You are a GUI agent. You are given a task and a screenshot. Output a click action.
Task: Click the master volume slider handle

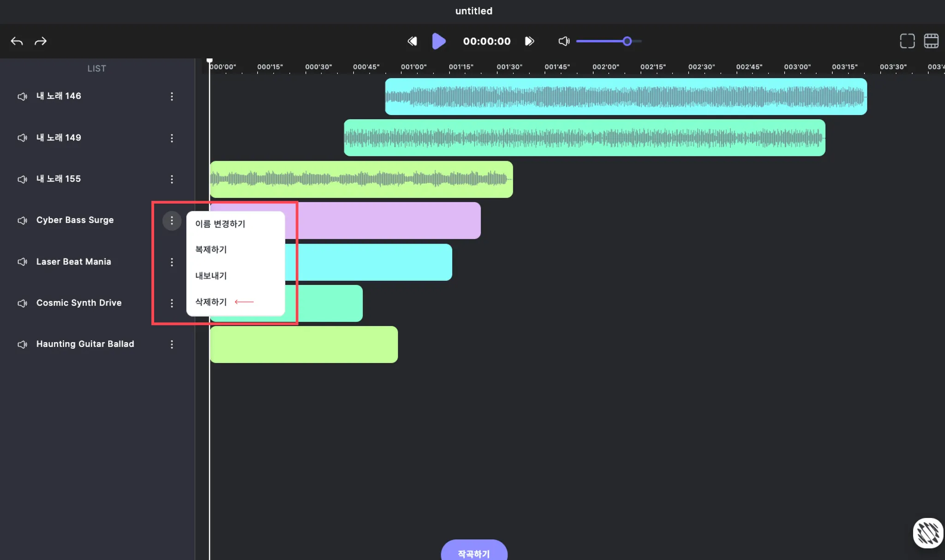coord(627,42)
